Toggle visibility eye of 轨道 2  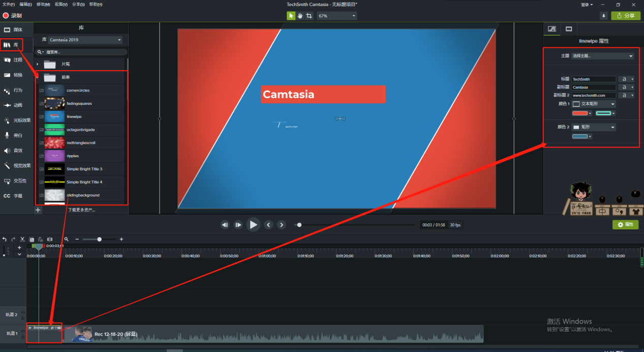[23, 312]
